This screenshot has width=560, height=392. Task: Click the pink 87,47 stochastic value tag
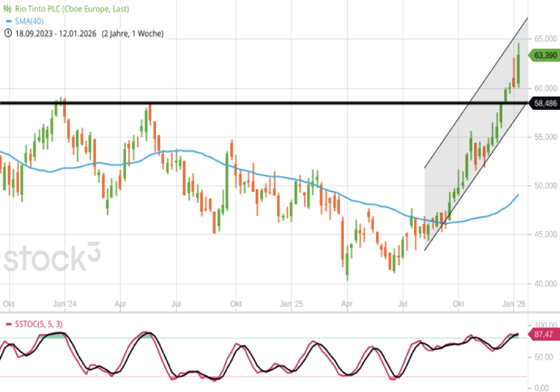tap(544, 334)
